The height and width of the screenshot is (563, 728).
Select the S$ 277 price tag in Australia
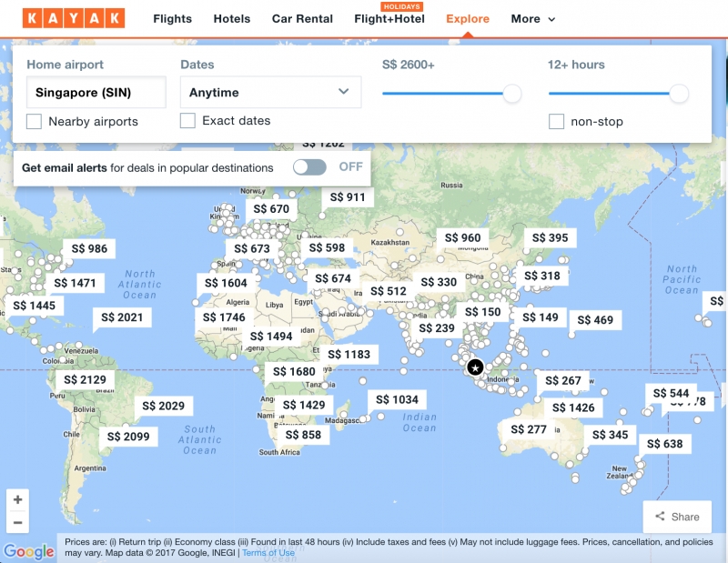529,429
